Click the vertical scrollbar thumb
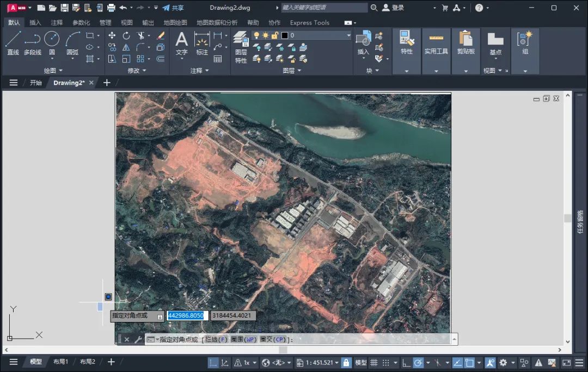Viewport: 588px width, 372px height. (x=568, y=218)
